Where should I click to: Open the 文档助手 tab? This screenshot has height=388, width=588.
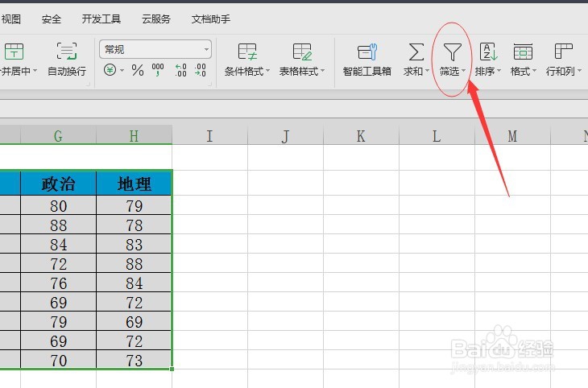[211, 19]
